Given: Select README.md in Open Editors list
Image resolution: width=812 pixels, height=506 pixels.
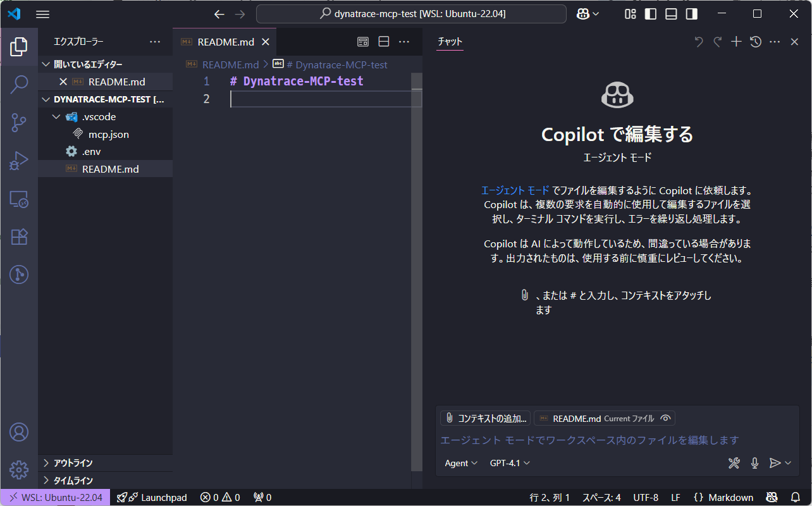Looking at the screenshot, I should [116, 82].
